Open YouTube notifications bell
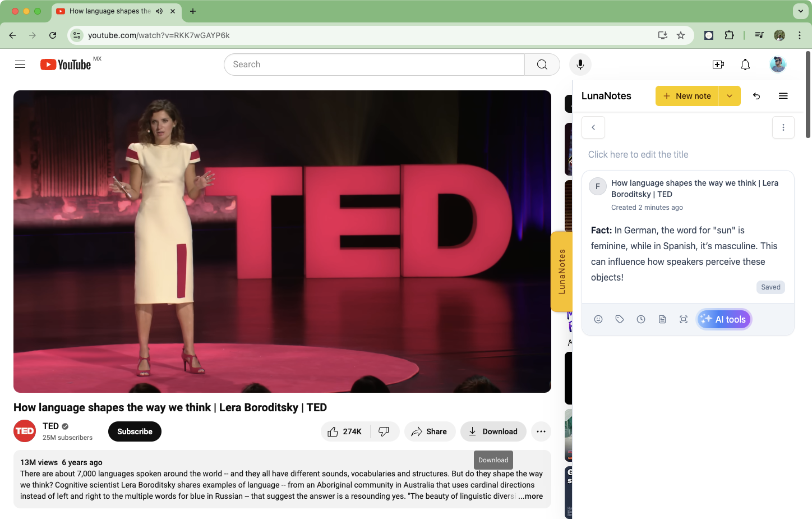Screen dimensions: 812x519 tap(745, 65)
